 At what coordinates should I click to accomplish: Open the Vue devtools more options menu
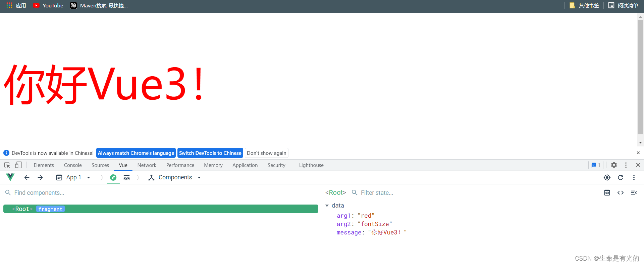pos(634,177)
